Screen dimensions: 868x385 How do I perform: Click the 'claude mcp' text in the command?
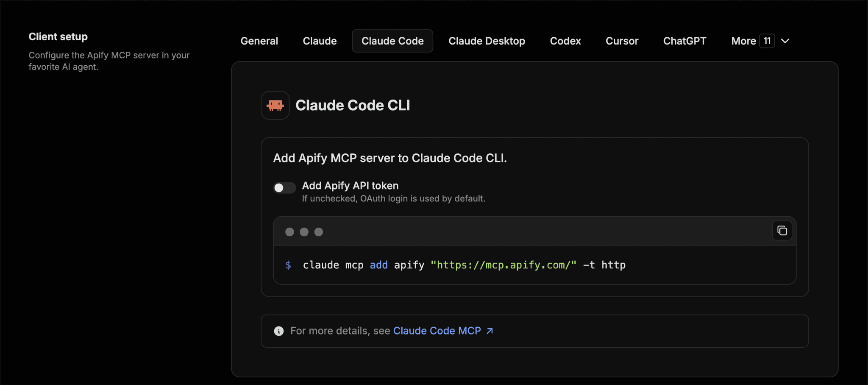point(333,265)
